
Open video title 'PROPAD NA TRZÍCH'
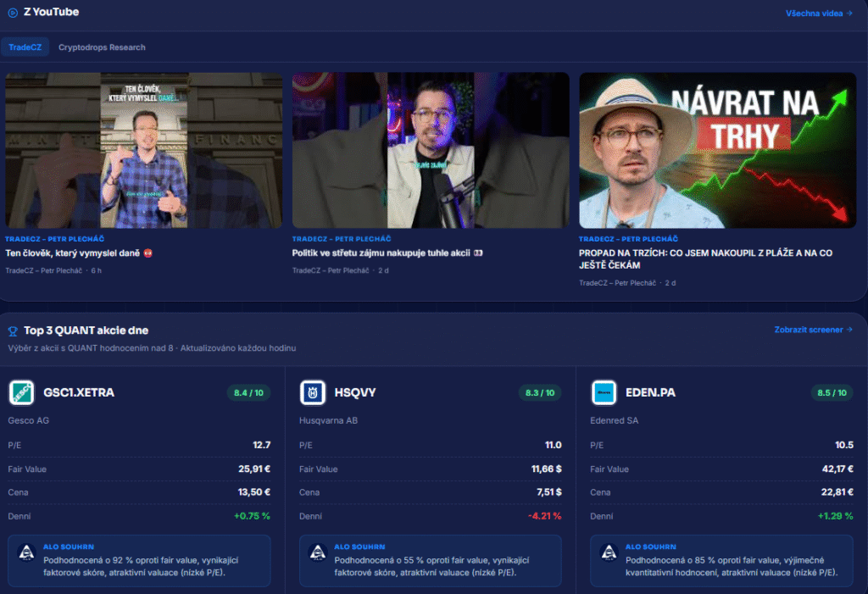[706, 259]
